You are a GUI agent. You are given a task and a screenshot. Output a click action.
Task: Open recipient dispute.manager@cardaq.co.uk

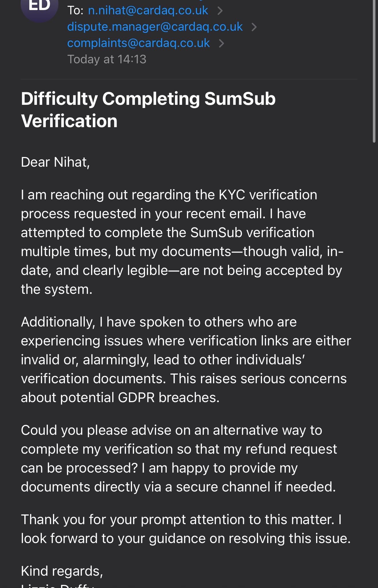(155, 27)
